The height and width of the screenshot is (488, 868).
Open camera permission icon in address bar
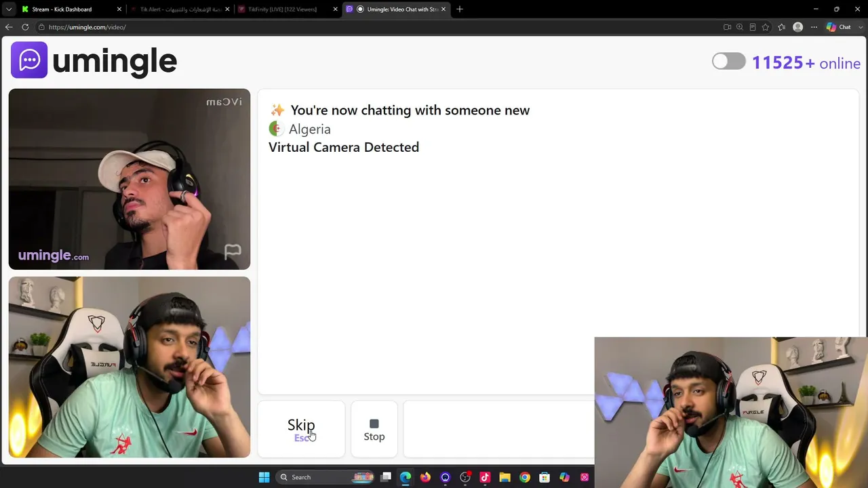727,27
